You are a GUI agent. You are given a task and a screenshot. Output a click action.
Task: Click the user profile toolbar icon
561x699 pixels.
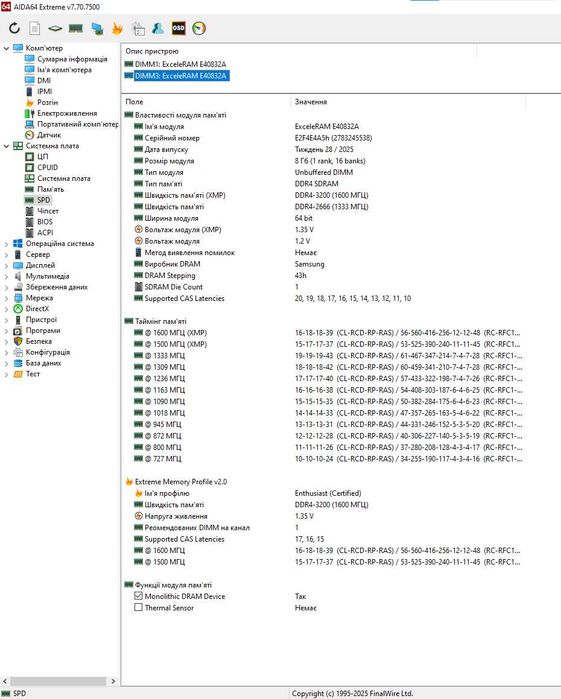click(x=158, y=28)
